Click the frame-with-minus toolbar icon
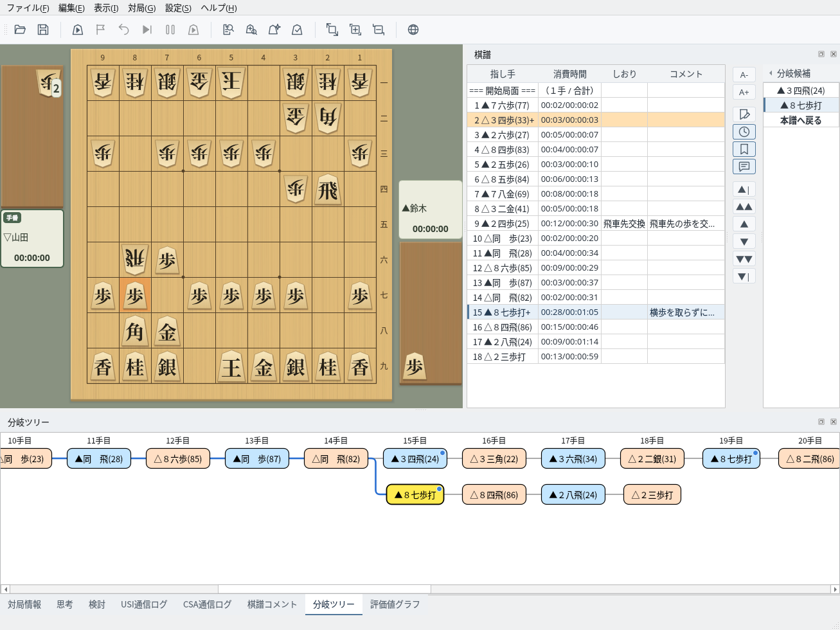The image size is (840, 630). click(379, 30)
